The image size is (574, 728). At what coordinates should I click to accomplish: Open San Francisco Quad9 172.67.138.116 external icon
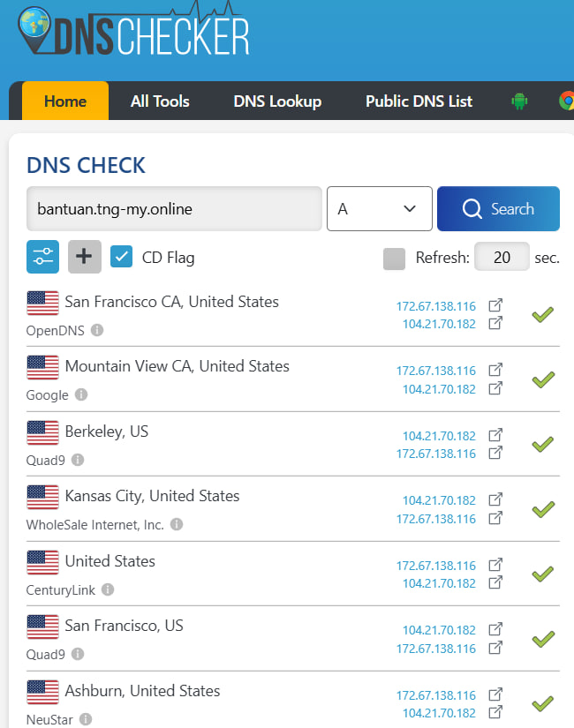pos(495,647)
